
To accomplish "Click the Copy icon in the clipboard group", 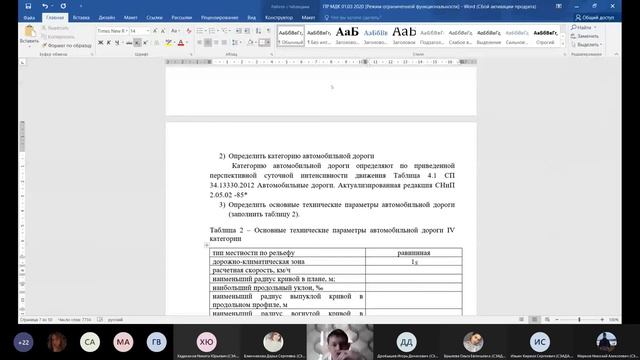I will pyautogui.click(x=44, y=37).
